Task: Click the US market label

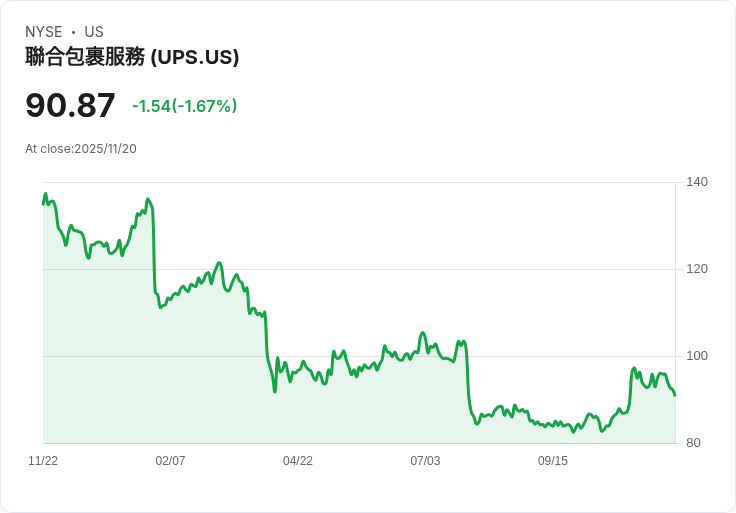Action: (x=93, y=32)
